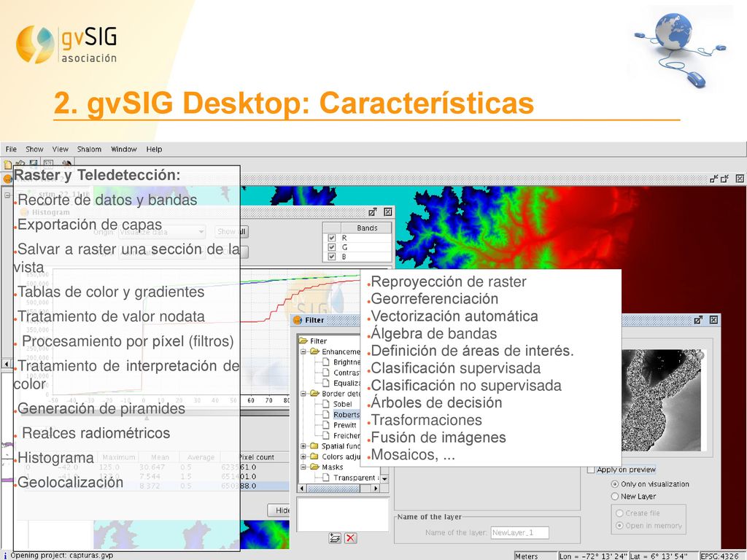Select the Transparent mask item
The image size is (747, 560).
[x=356, y=478]
